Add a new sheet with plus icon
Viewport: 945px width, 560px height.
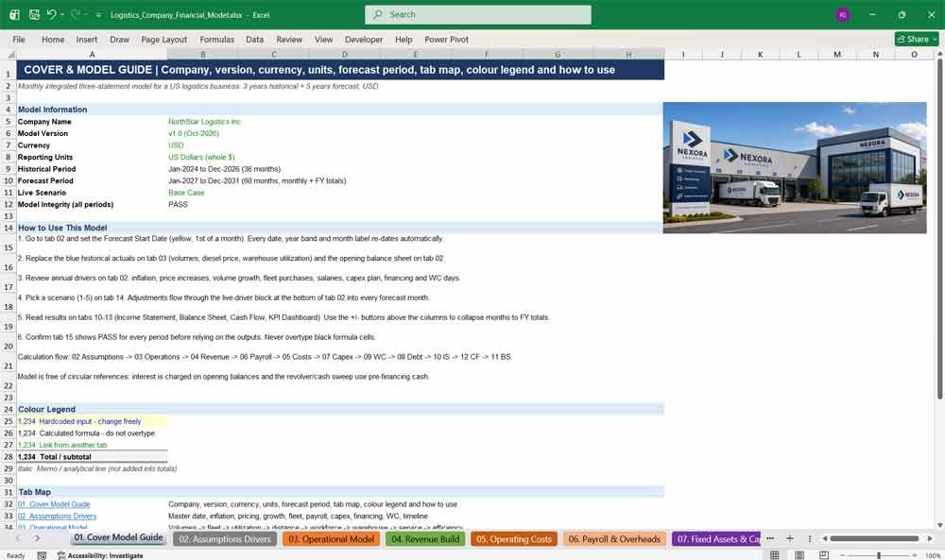pos(789,538)
